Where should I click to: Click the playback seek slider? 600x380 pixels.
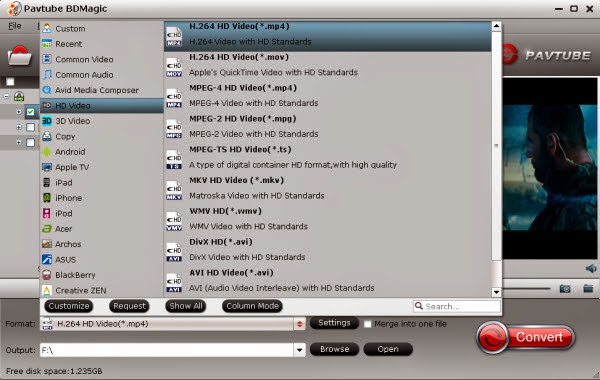pyautogui.click(x=526, y=289)
